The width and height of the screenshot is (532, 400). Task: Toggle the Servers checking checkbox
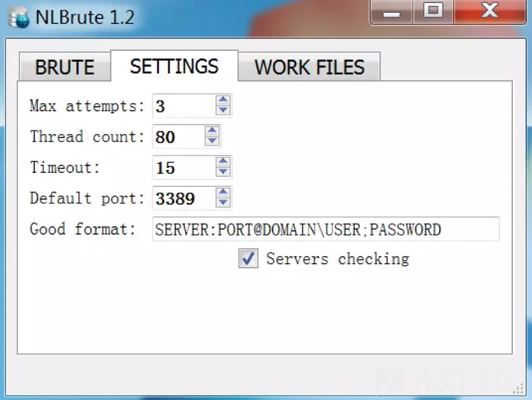(249, 258)
